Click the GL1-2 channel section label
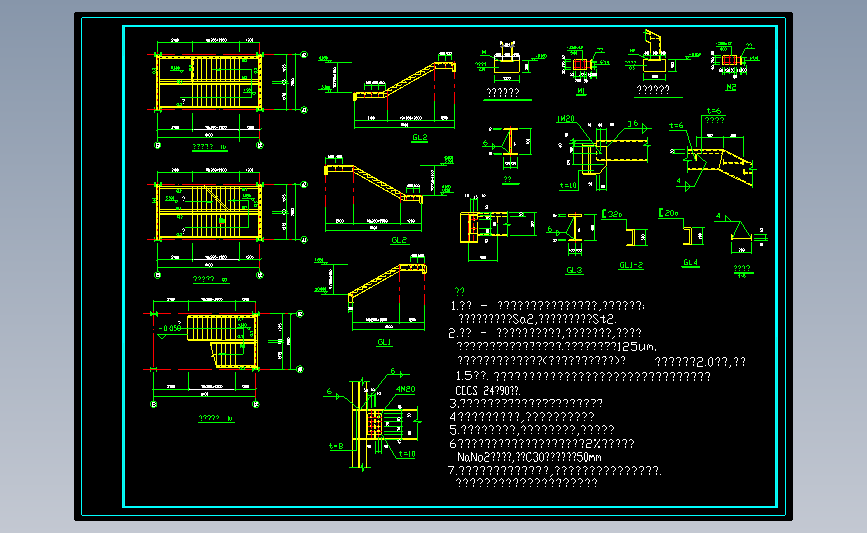 point(631,265)
